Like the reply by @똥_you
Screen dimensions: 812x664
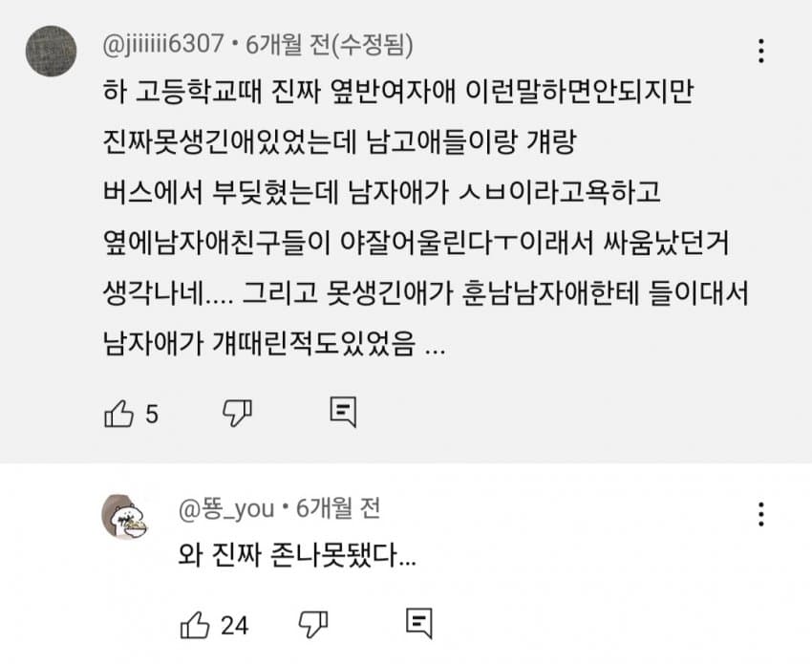[x=194, y=624]
